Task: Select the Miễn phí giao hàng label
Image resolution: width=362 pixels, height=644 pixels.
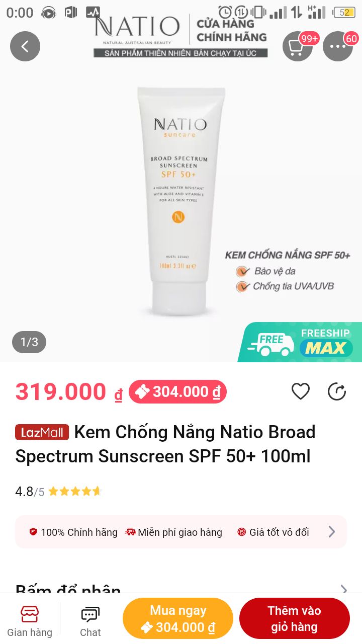Action: [173, 532]
